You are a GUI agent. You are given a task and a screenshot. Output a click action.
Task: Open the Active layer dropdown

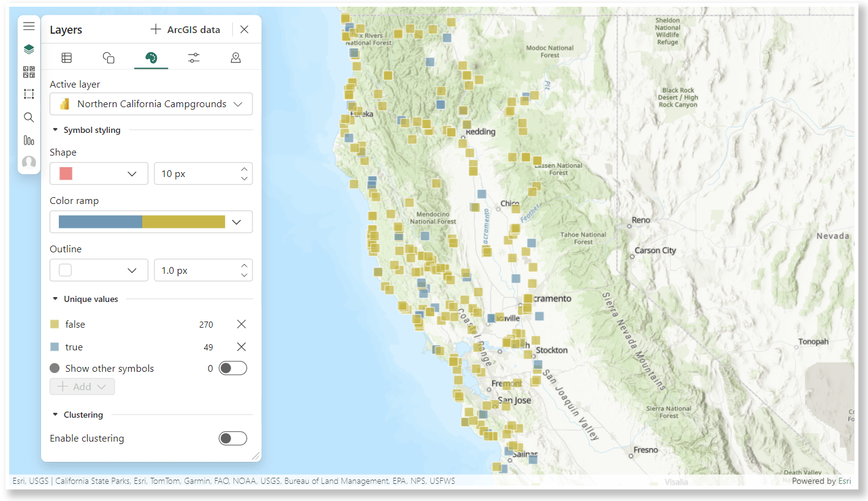[151, 104]
